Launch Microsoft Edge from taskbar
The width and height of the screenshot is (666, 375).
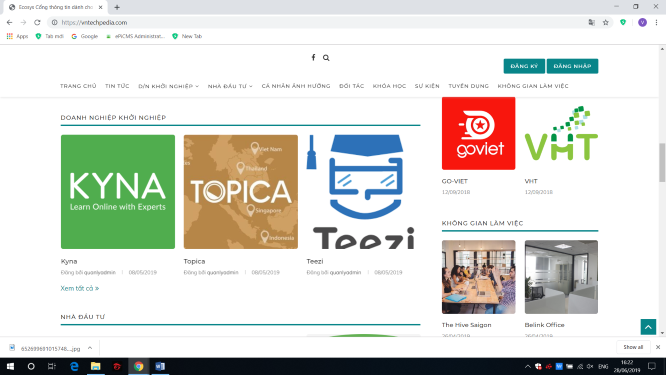tap(74, 366)
